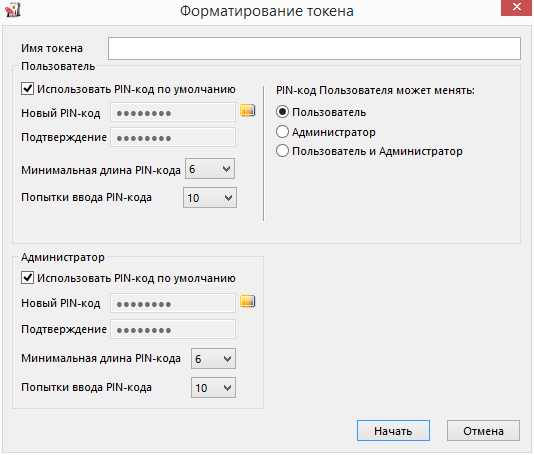Click the Administrator Новый PIN-код field
This screenshot has width=534, height=455.
(x=173, y=303)
